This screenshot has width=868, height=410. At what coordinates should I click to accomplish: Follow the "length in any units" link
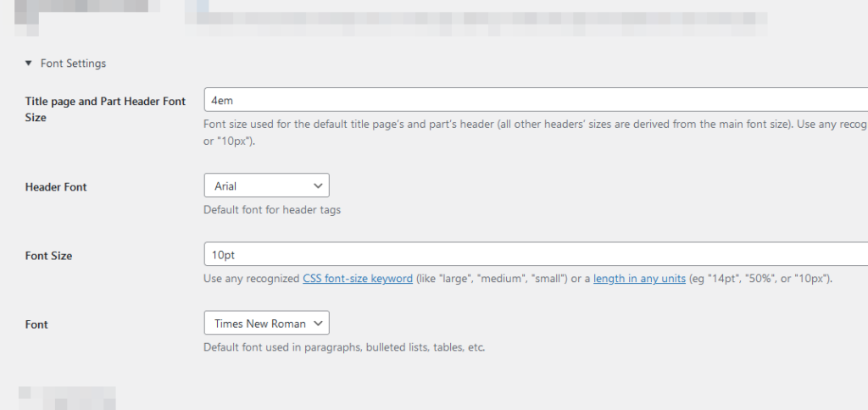pos(639,279)
